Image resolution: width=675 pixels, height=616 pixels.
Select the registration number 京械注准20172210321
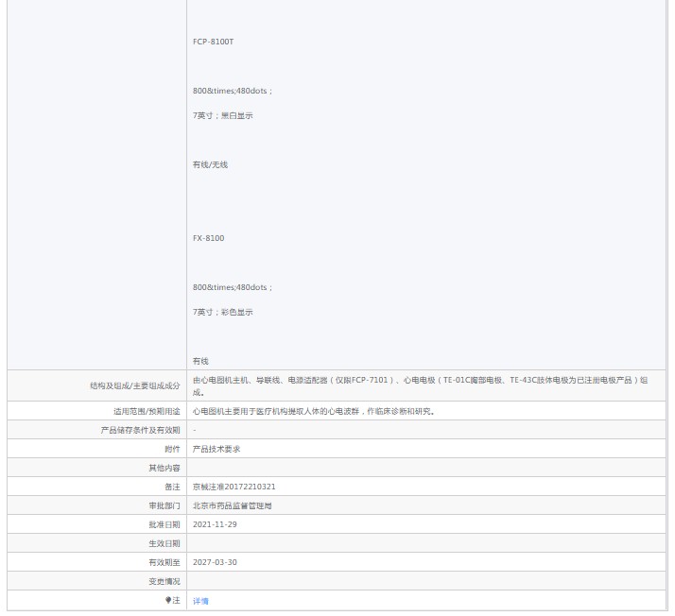234,487
